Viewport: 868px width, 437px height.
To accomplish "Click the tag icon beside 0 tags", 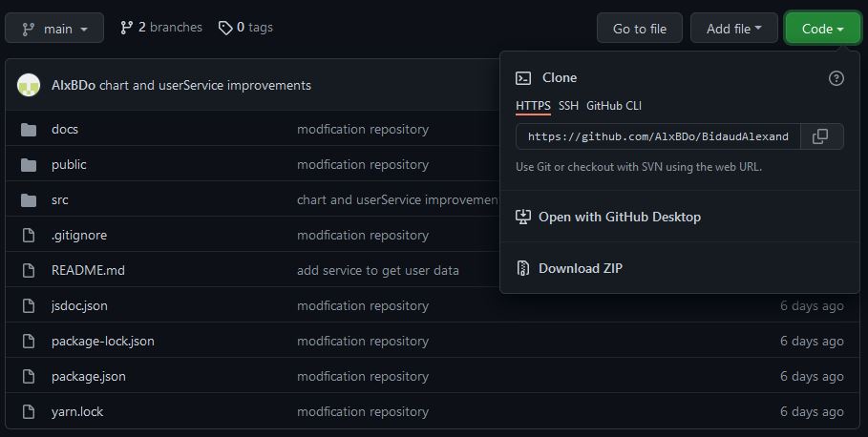I will pos(225,29).
